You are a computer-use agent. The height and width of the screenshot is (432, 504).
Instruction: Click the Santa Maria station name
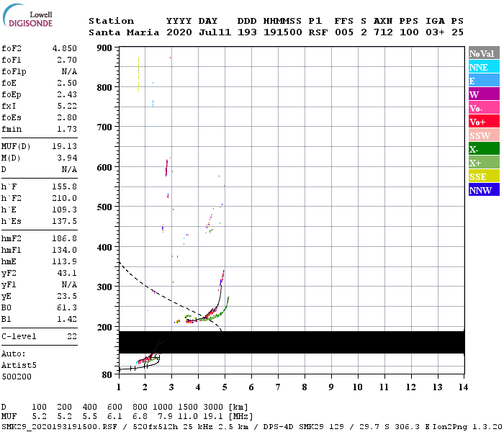pos(124,32)
